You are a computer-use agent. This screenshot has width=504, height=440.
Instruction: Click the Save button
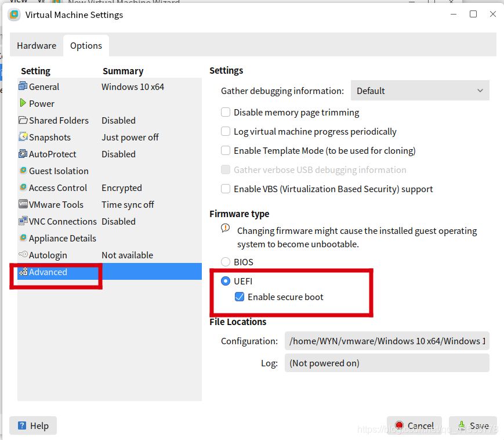[x=473, y=425]
